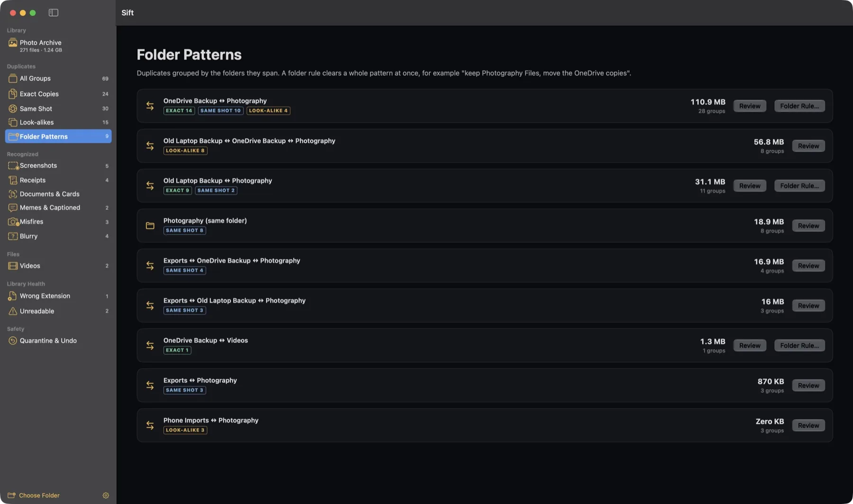Click swap arrows icon for OneDrive Backup ↔ Videos
This screenshot has width=853, height=504.
point(150,346)
